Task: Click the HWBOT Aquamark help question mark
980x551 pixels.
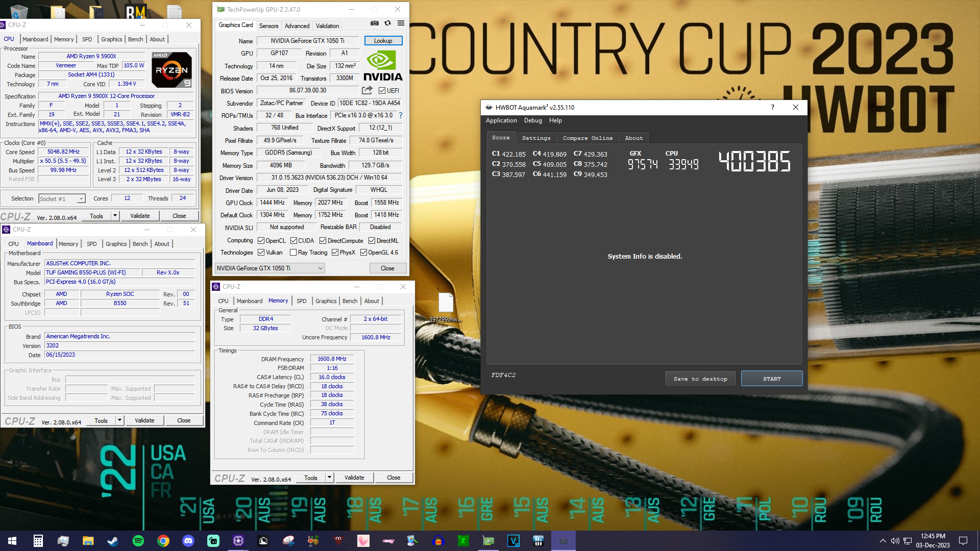Action: tap(773, 107)
